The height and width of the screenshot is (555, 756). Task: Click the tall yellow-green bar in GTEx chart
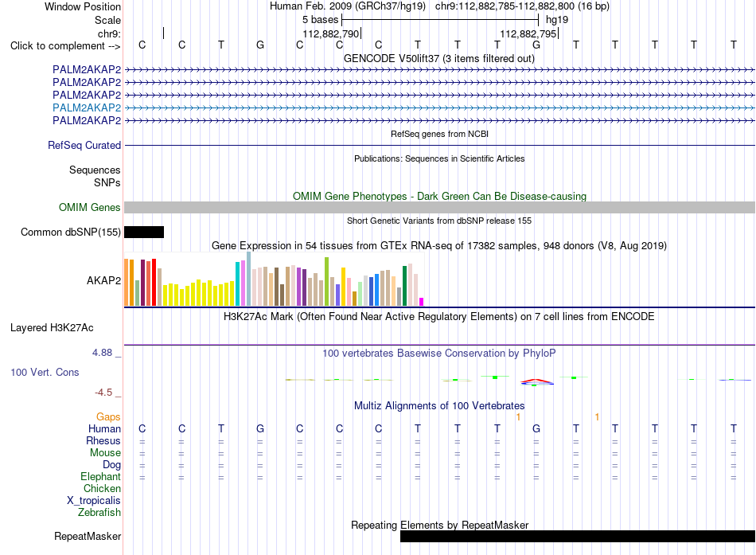tap(327, 281)
